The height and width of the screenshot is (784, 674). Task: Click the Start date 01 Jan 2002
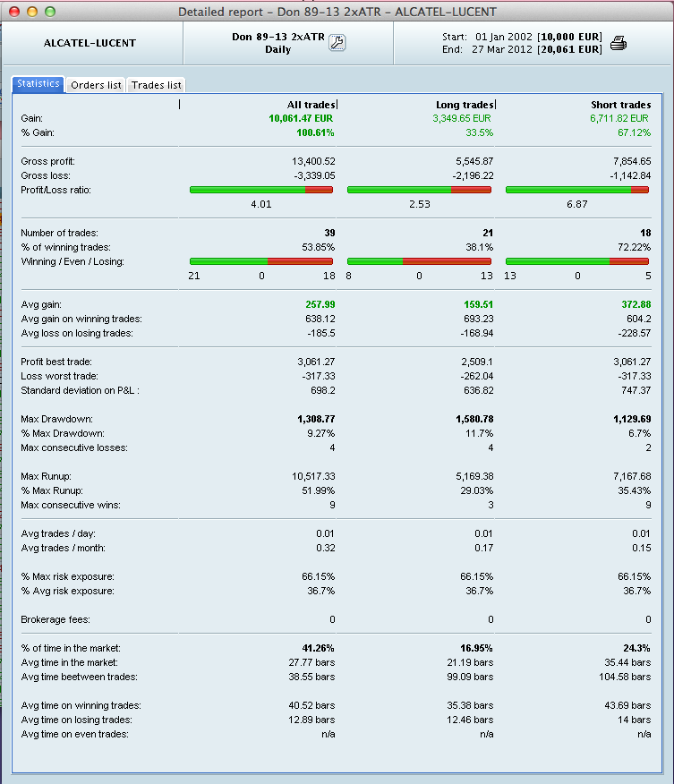(x=504, y=37)
